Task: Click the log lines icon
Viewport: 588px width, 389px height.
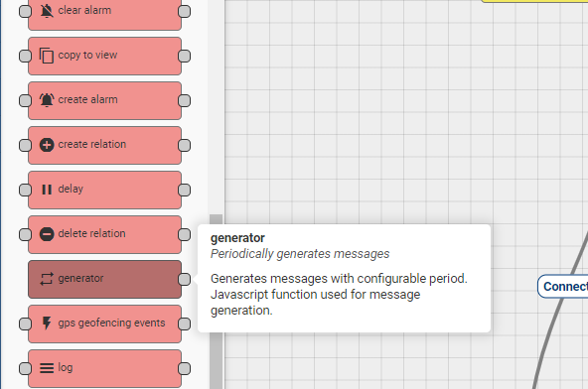Action: pos(47,368)
